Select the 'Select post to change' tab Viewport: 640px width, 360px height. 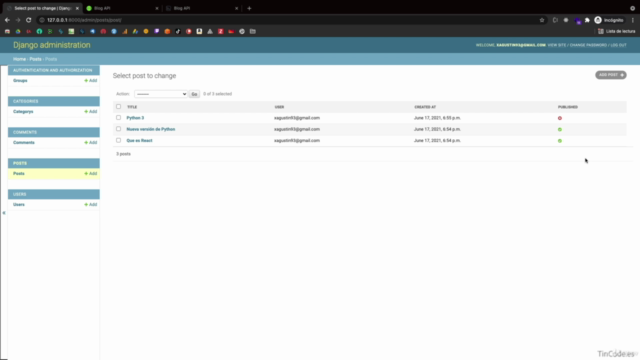click(x=42, y=8)
